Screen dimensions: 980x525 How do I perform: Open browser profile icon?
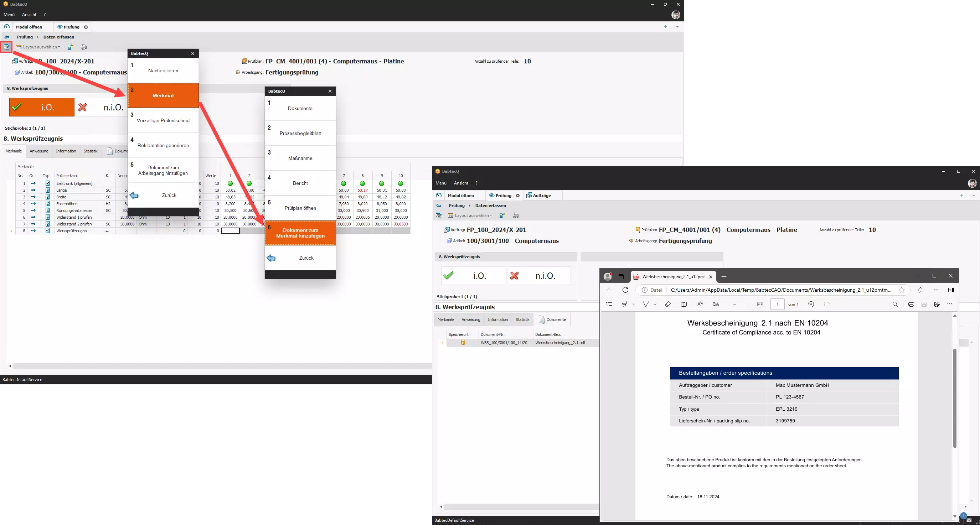(x=608, y=276)
